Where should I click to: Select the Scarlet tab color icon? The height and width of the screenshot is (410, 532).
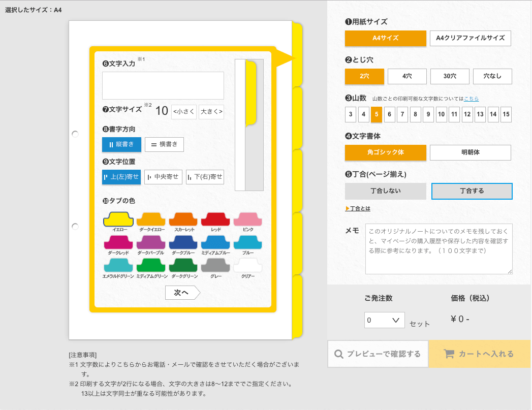click(x=183, y=219)
